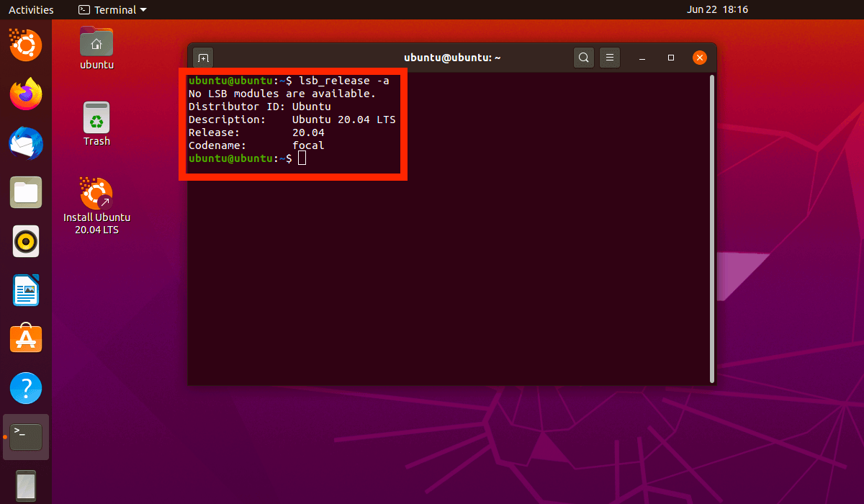
Task: Open a new terminal tab
Action: 203,58
